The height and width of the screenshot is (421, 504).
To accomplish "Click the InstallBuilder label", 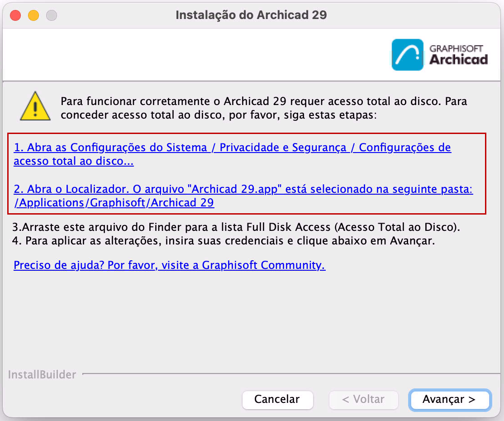I will click(x=42, y=375).
